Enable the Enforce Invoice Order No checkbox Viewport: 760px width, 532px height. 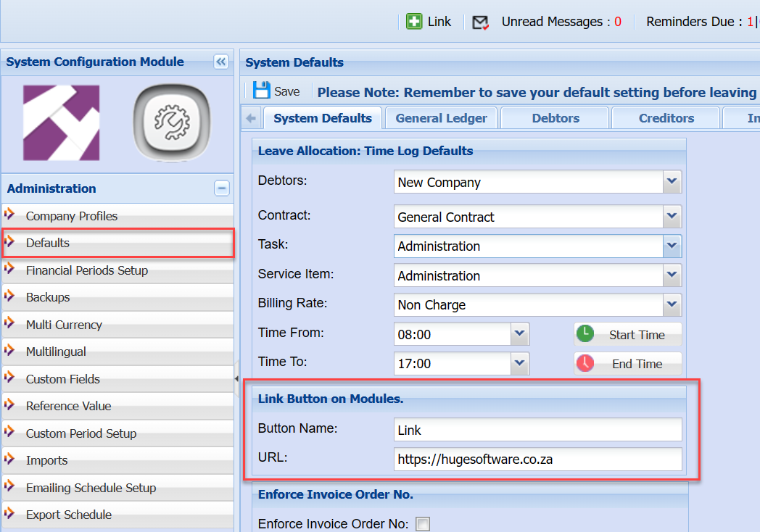point(423,524)
